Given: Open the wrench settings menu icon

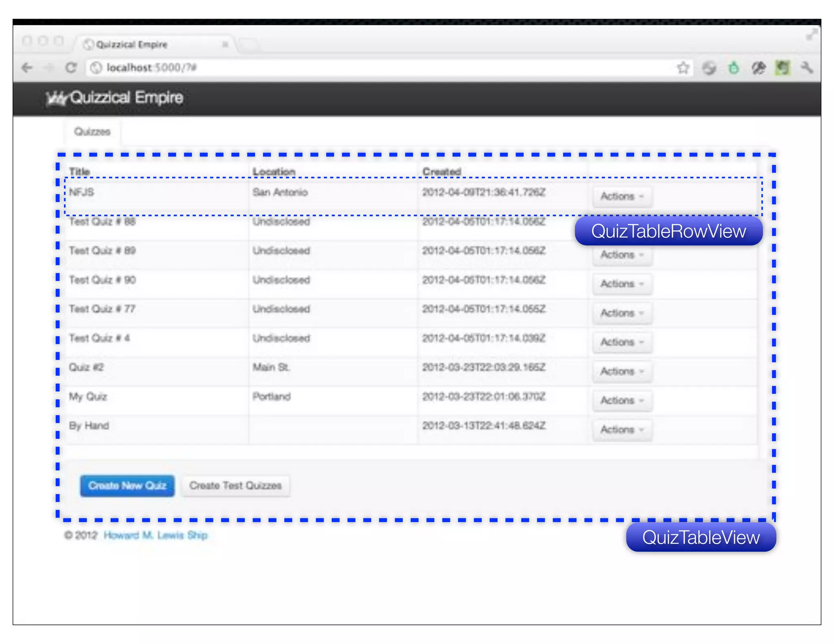Looking at the screenshot, I should point(807,68).
